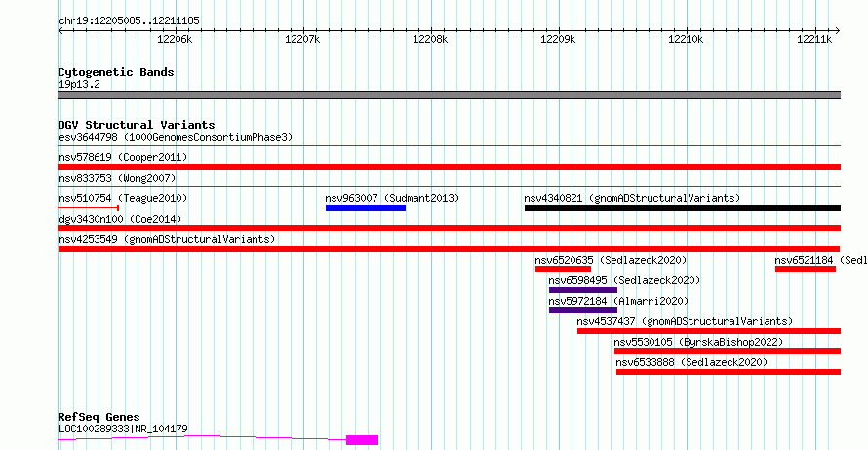The image size is (868, 450).
Task: Open the nsv6520635 (Sedlazeck2020) label
Action: pos(612,260)
